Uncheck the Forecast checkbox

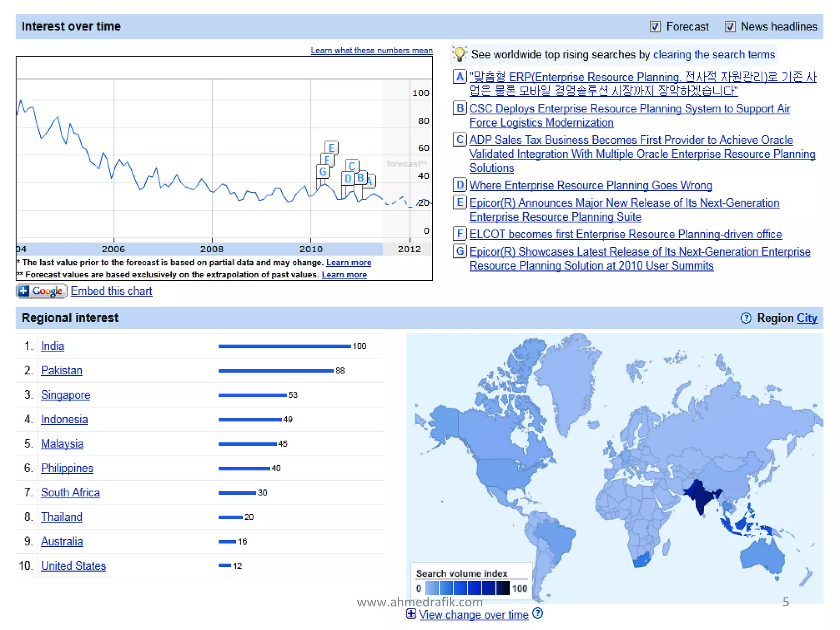(655, 27)
